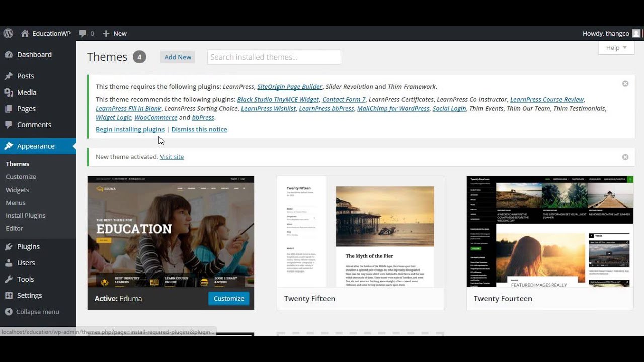Viewport: 644px width, 362px height.
Task: Click the EducationWP site name
Action: [51, 33]
